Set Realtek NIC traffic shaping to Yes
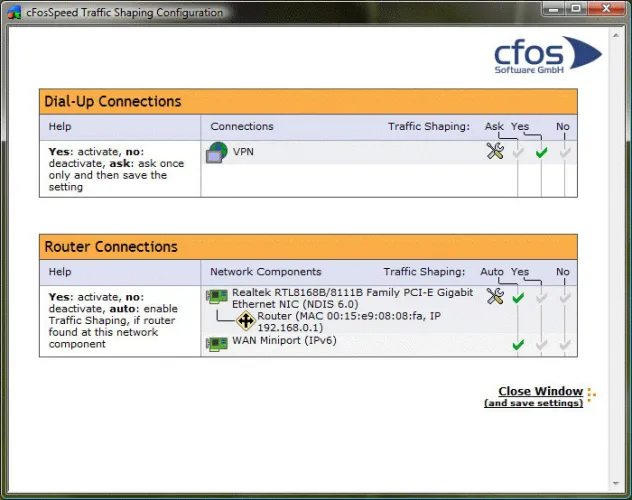 coord(541,297)
